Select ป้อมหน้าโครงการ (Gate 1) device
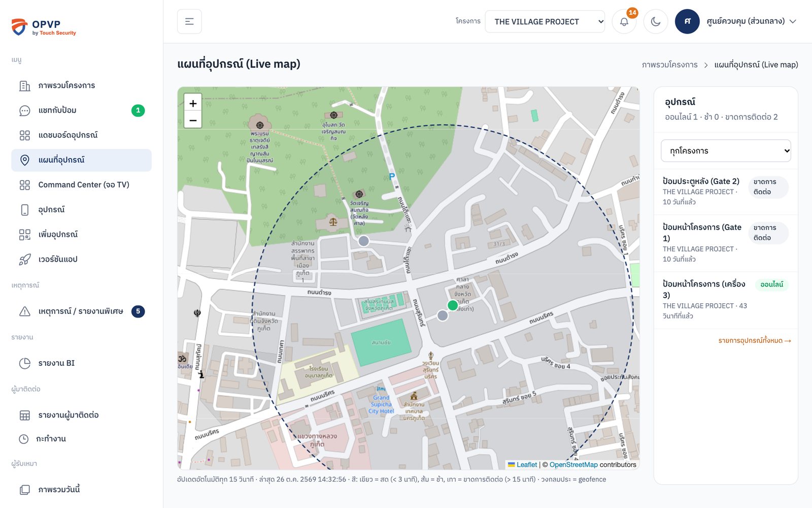The width and height of the screenshot is (812, 508). [726, 243]
